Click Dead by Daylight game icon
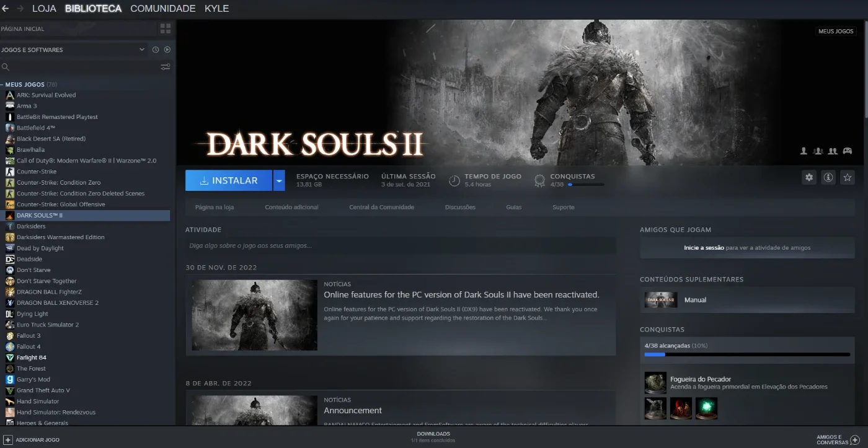Screen dimensions: 868x448 coord(10,248)
